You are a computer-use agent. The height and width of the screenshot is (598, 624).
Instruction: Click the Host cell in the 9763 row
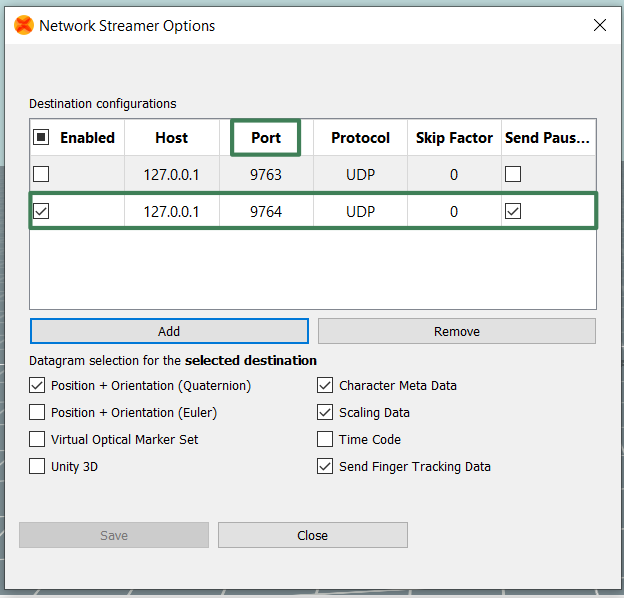pyautogui.click(x=172, y=174)
